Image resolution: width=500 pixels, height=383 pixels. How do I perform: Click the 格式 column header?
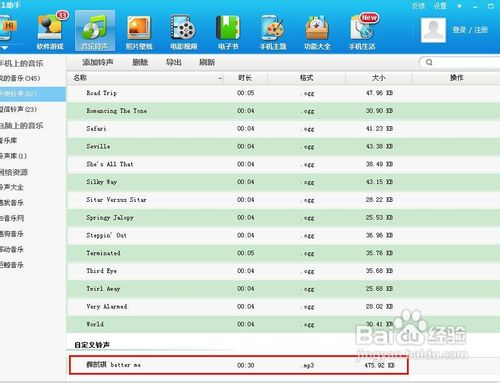306,78
